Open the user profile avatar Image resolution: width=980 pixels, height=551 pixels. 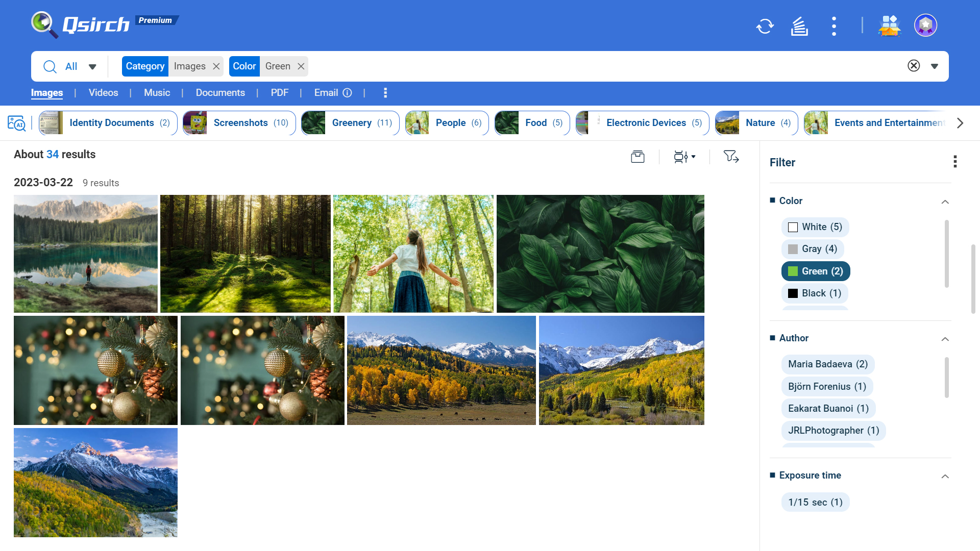point(925,25)
